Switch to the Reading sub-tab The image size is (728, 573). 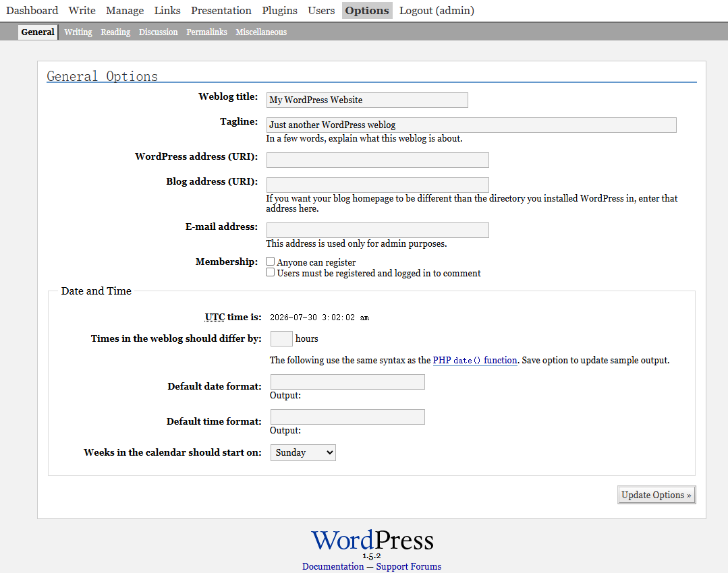(115, 32)
